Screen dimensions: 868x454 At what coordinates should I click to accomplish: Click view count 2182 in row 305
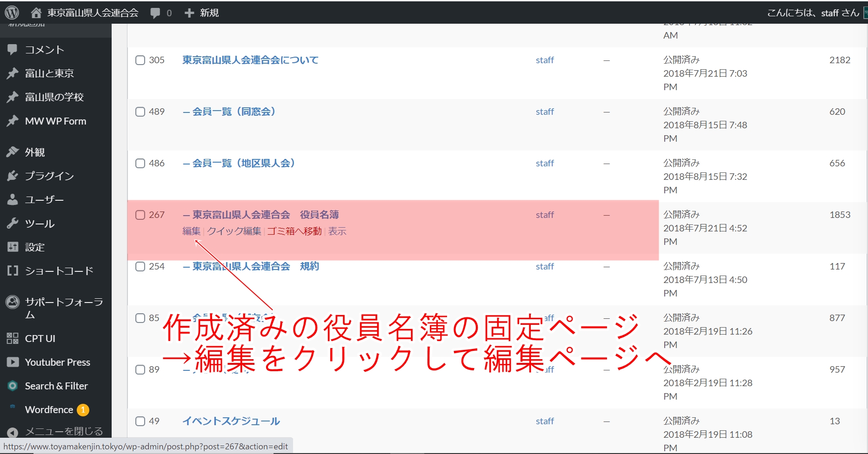point(840,60)
